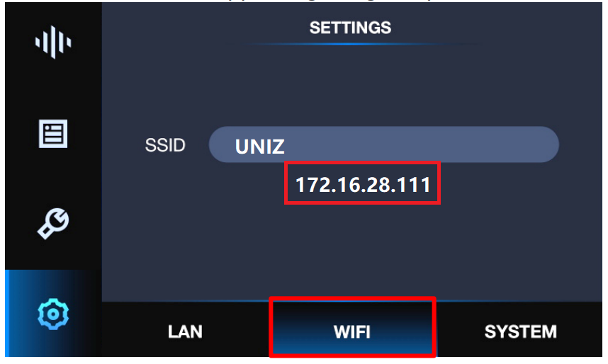Screen dimensions: 608x364
Task: Open the home waveform logo screen
Action: (53, 42)
